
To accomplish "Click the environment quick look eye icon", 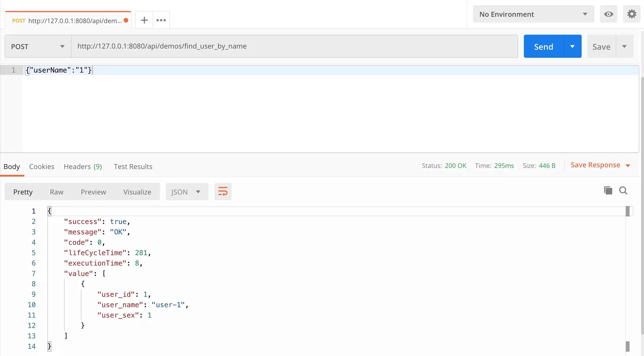I will point(608,14).
